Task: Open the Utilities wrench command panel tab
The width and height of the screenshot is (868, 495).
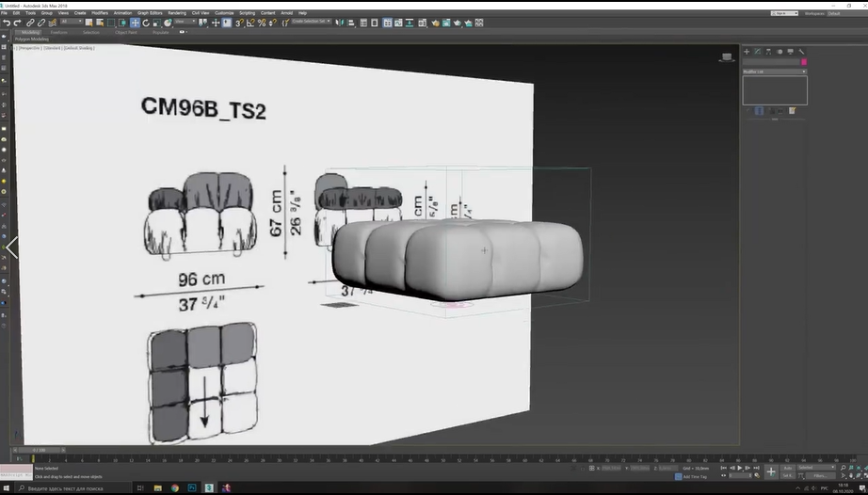Action: [x=801, y=52]
